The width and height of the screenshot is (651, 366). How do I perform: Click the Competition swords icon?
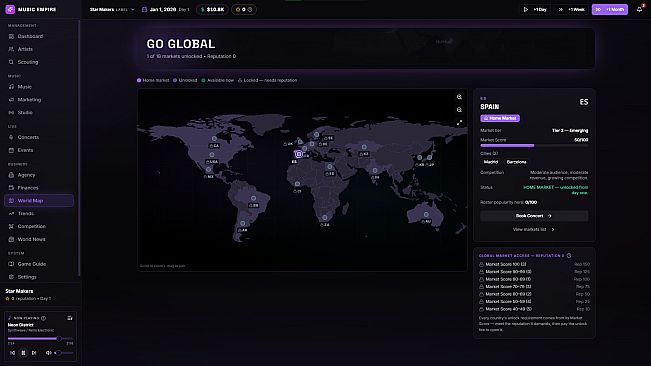click(x=11, y=226)
